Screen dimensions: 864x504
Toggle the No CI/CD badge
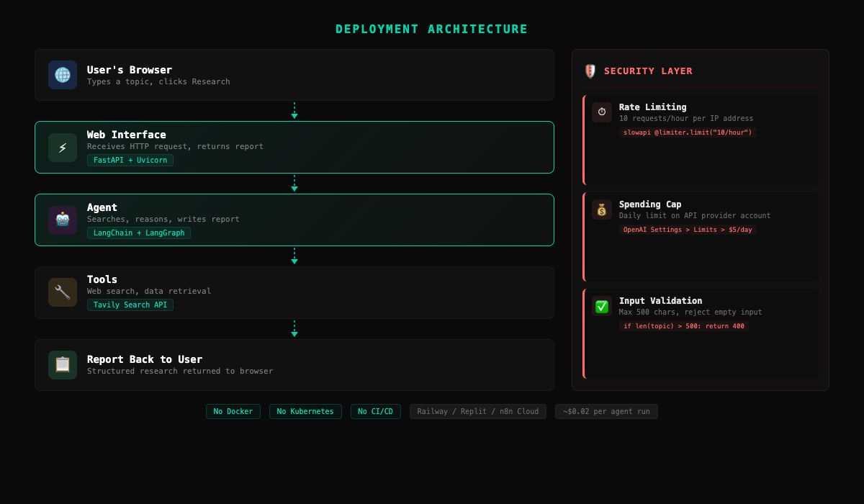376,411
